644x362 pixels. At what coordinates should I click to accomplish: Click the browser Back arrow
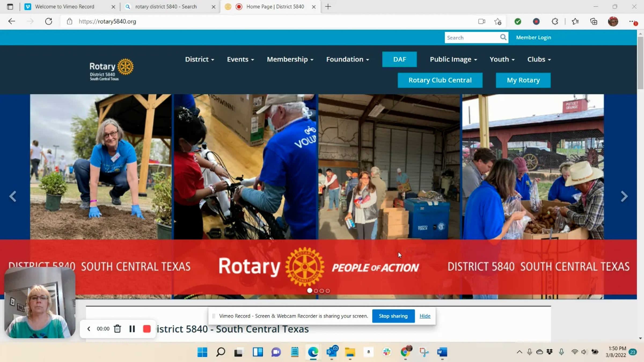[12, 21]
